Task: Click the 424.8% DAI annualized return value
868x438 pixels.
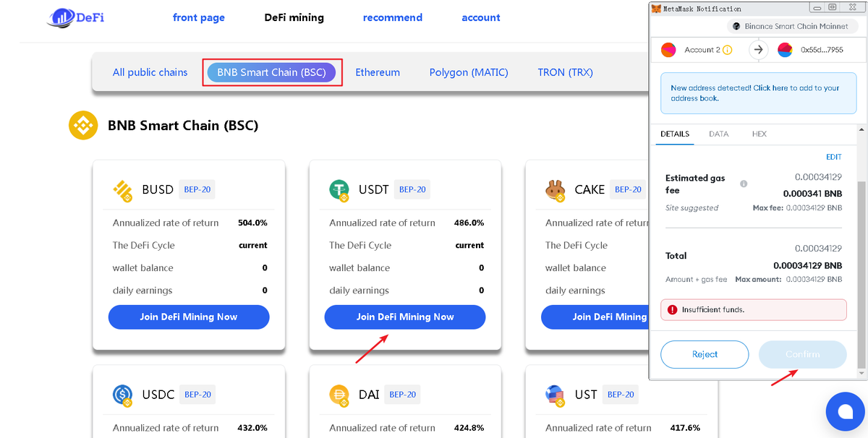Action: 469,428
